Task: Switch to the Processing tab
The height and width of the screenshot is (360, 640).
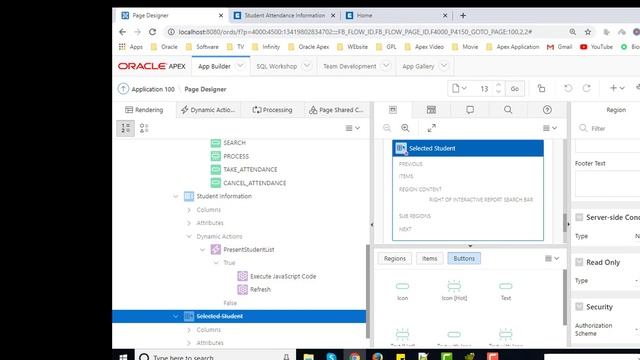Action: pos(272,110)
